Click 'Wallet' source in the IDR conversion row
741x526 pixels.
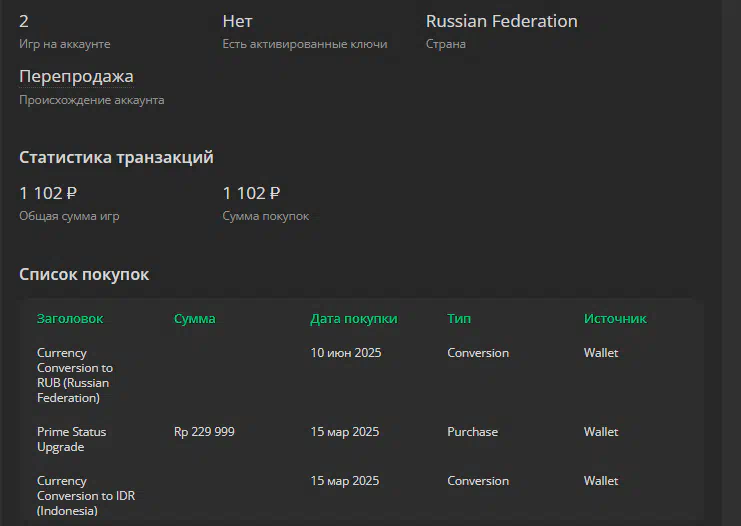click(601, 481)
